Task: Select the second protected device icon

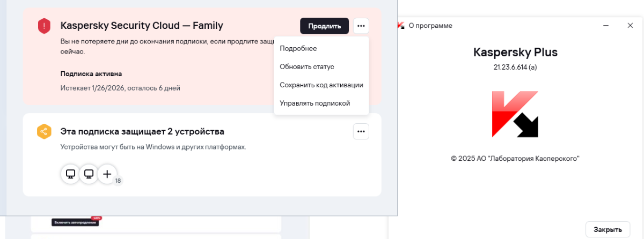Action: click(89, 174)
